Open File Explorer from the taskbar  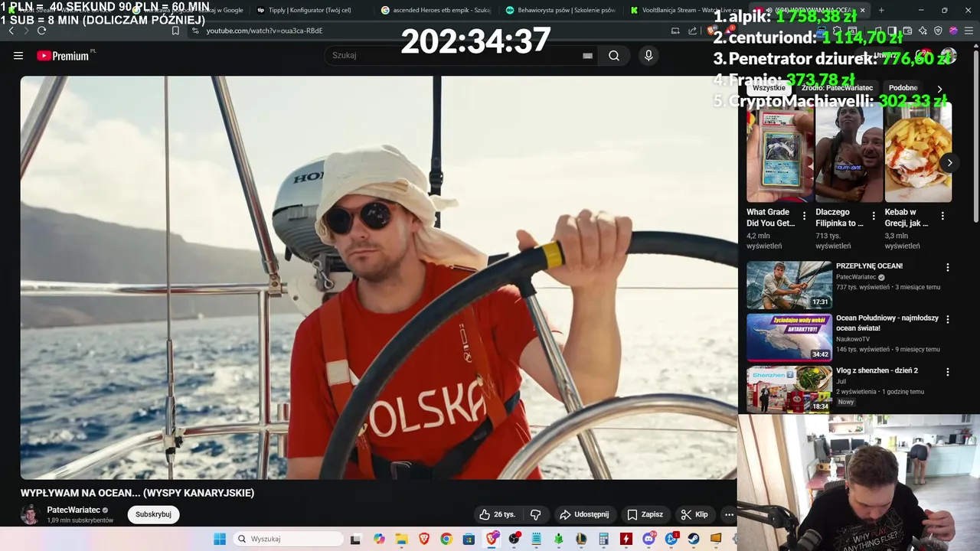tap(401, 539)
